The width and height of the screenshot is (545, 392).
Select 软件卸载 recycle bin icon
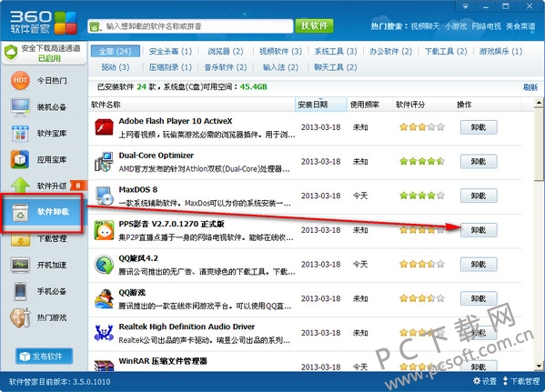[20, 212]
